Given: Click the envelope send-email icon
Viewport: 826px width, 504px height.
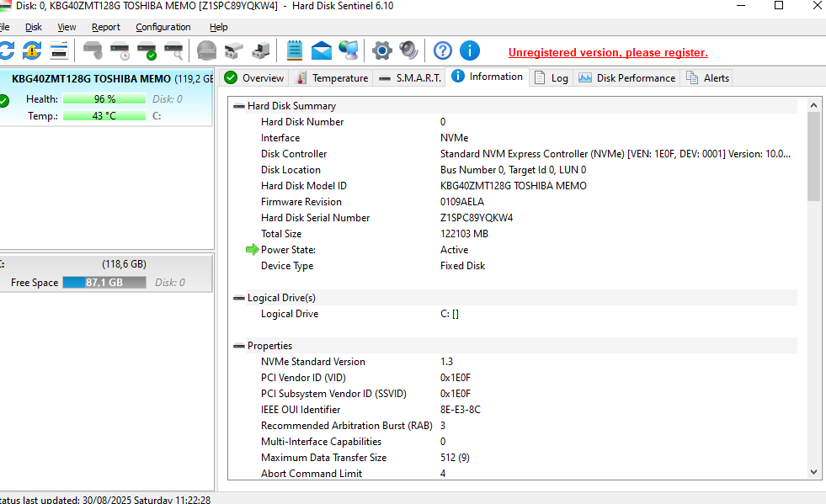Looking at the screenshot, I should (322, 50).
